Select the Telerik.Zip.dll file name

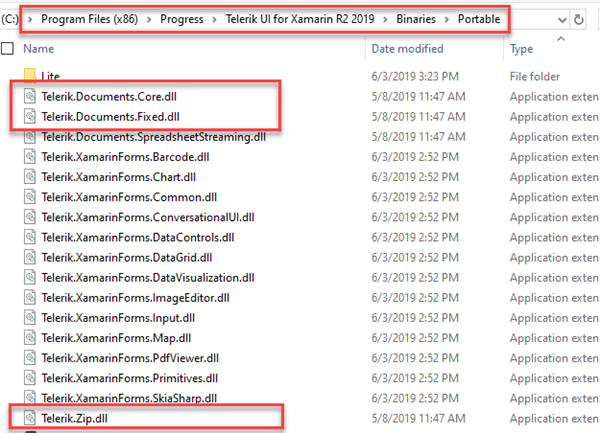tap(75, 418)
